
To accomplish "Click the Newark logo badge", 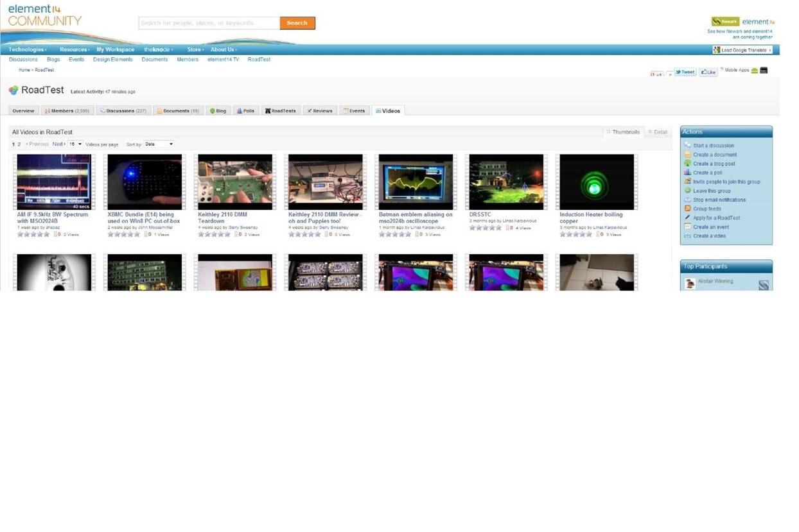I will pyautogui.click(x=725, y=21).
